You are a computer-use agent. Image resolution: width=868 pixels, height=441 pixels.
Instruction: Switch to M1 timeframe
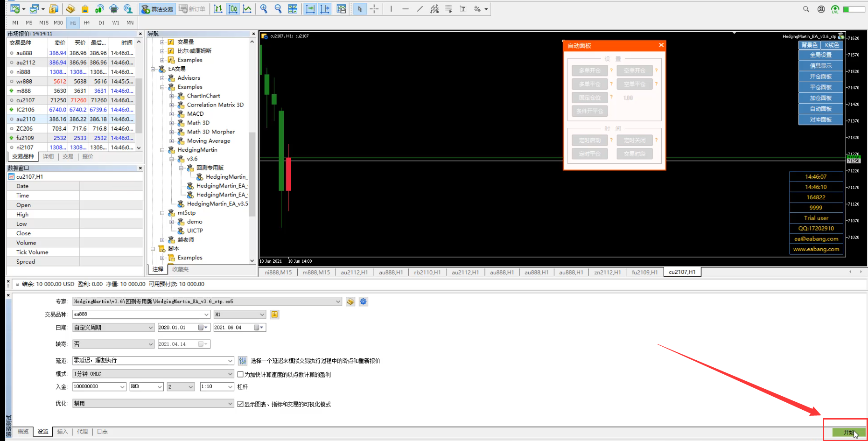(15, 22)
